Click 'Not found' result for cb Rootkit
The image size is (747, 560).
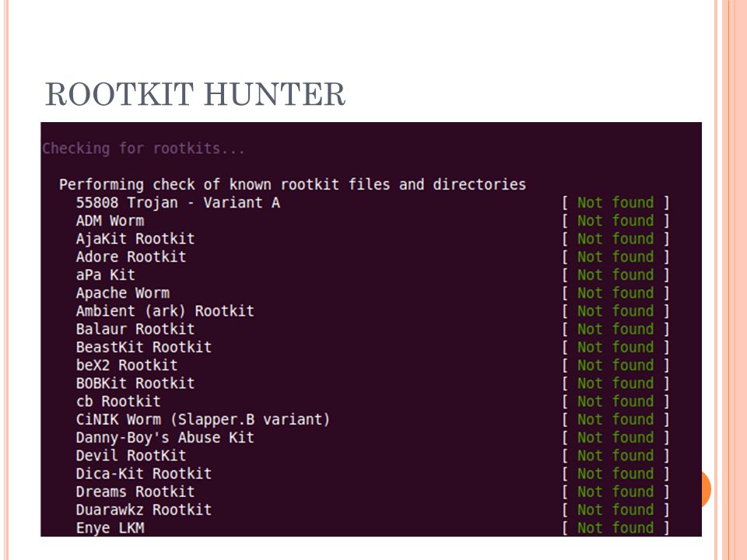(x=615, y=402)
